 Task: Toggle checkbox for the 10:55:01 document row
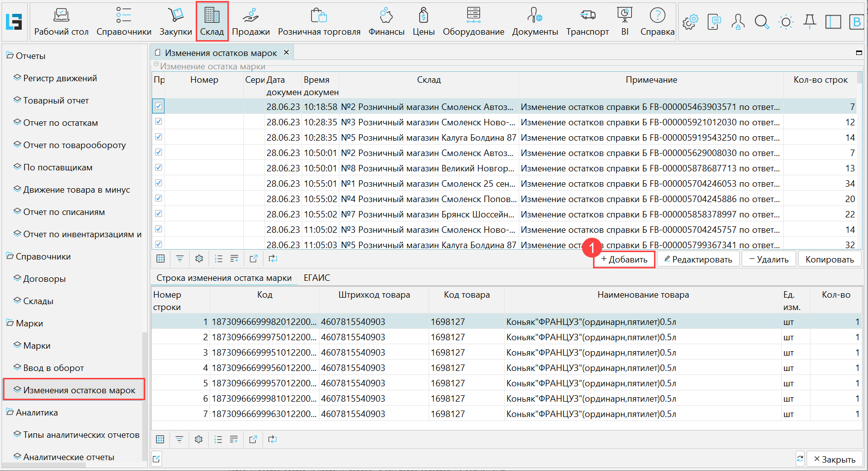point(159,183)
